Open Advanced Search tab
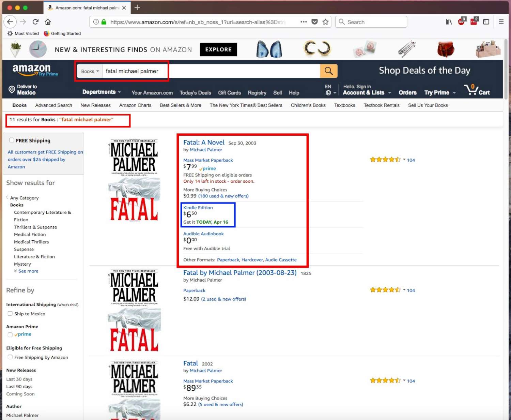 [x=53, y=105]
